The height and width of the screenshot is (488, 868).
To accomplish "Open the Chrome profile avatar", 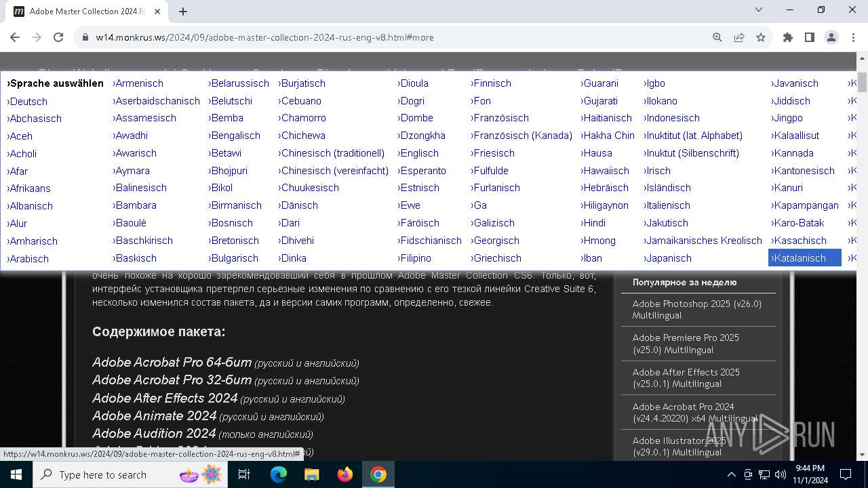I will [x=831, y=37].
